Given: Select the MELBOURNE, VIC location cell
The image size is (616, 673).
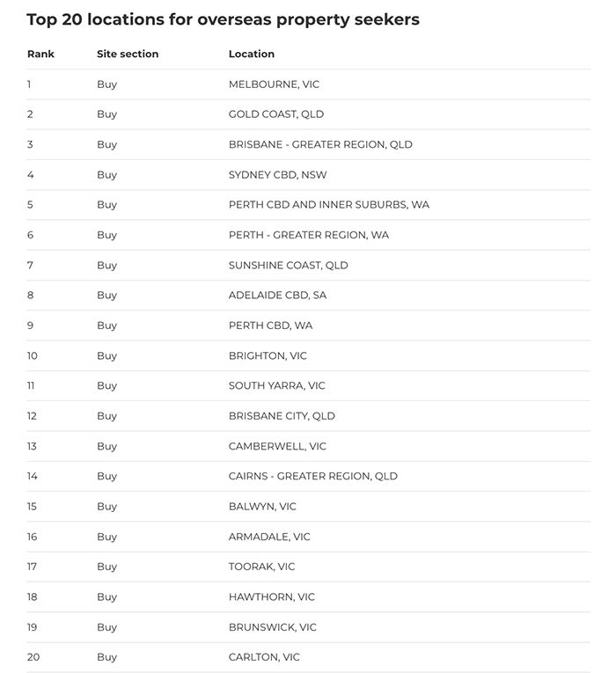Looking at the screenshot, I should (x=274, y=84).
